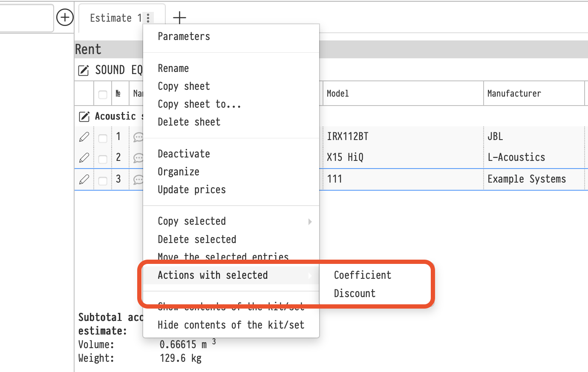
Task: Click the pencil icon on row 2
Action: (84, 158)
